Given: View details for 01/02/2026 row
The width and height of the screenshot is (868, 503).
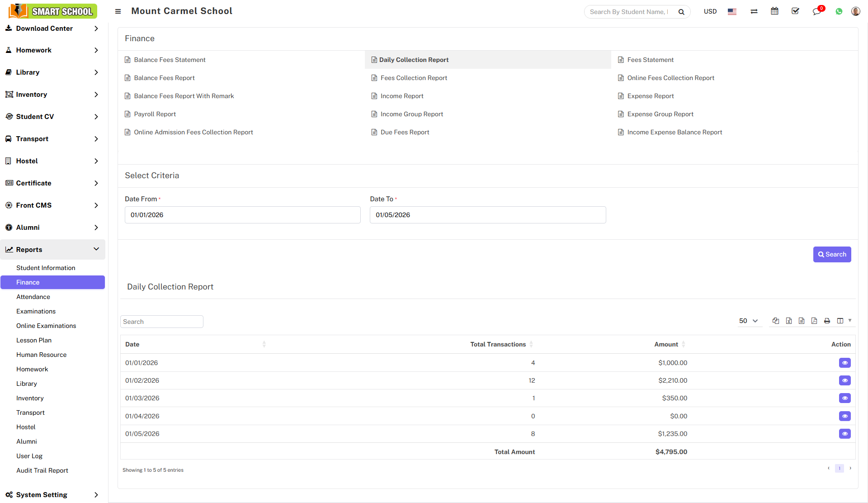Looking at the screenshot, I should pyautogui.click(x=844, y=380).
